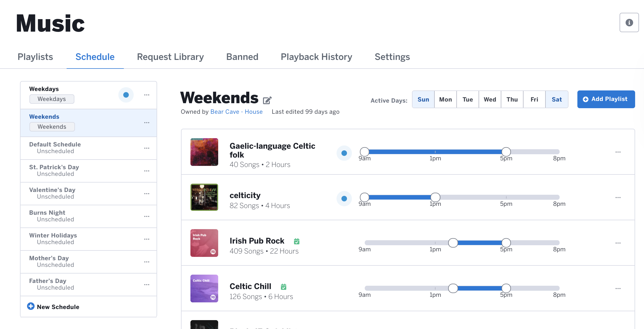This screenshot has height=329, width=644.
Task: Click Irish Pub Rock calendar check icon
Action: [x=297, y=241]
